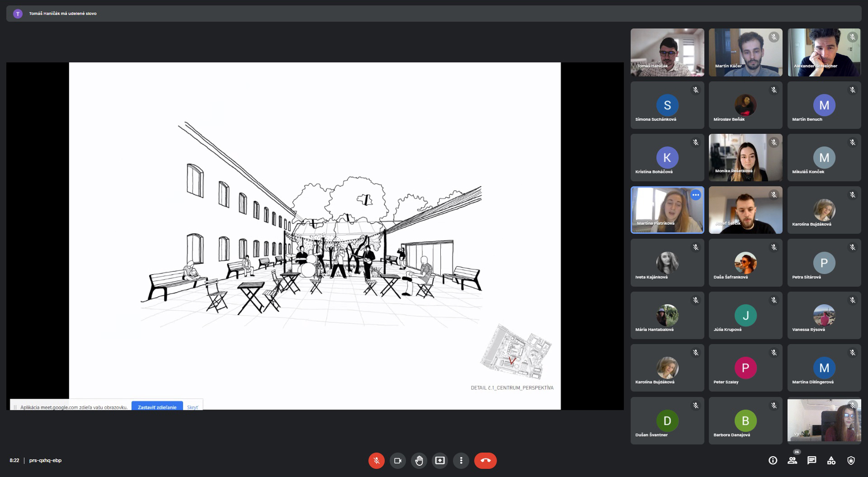868x477 pixels.
Task: Click the meeting code prs-qxhq-ebp
Action: click(x=45, y=460)
